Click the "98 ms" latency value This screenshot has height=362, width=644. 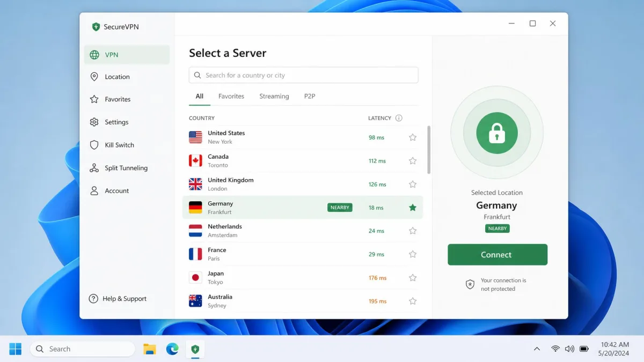(377, 138)
